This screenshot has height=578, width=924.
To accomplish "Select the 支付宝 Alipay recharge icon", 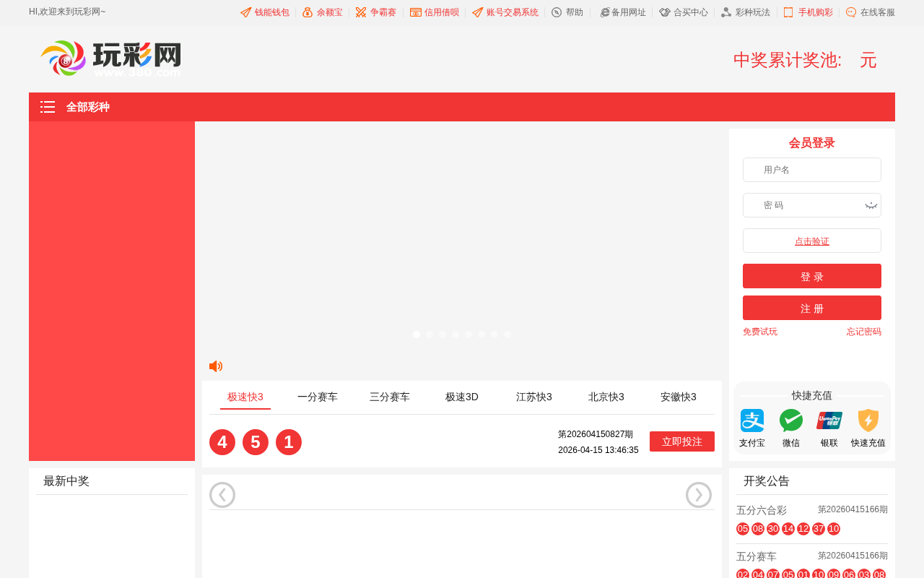I will click(x=752, y=420).
